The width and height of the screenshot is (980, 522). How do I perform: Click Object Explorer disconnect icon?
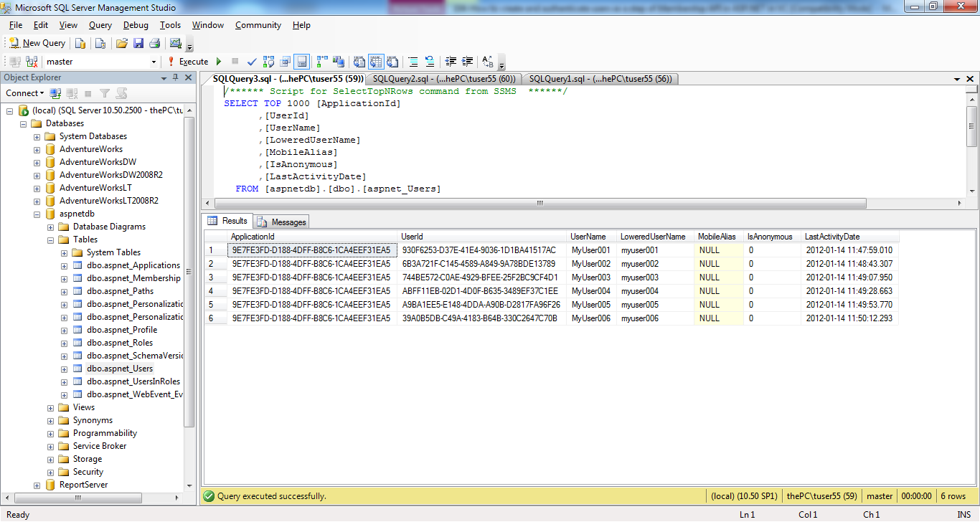(x=72, y=93)
